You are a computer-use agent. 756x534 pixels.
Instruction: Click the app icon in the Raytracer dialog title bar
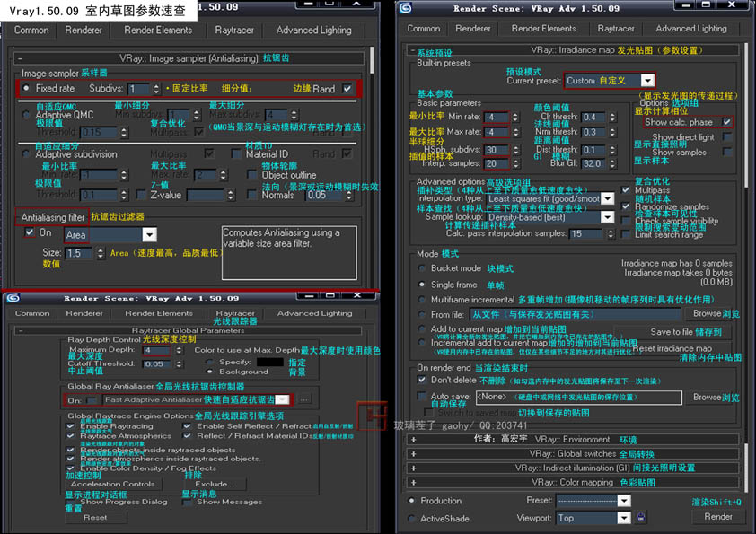13,298
